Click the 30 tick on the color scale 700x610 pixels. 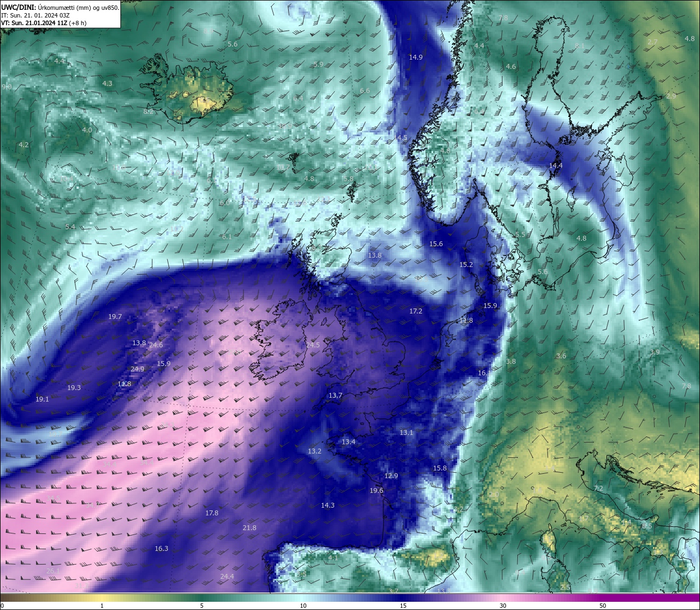[503, 606]
